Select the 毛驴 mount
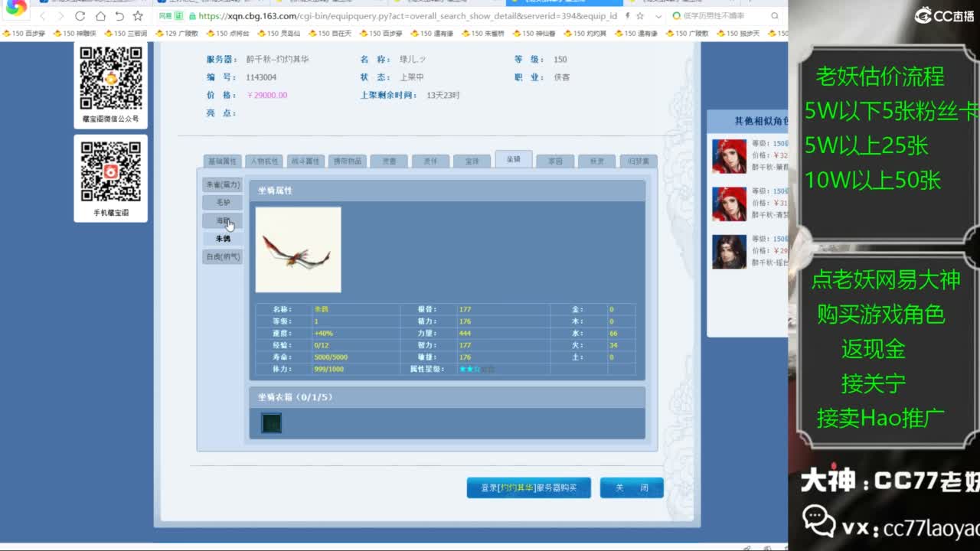The height and width of the screenshot is (551, 980). 223,203
